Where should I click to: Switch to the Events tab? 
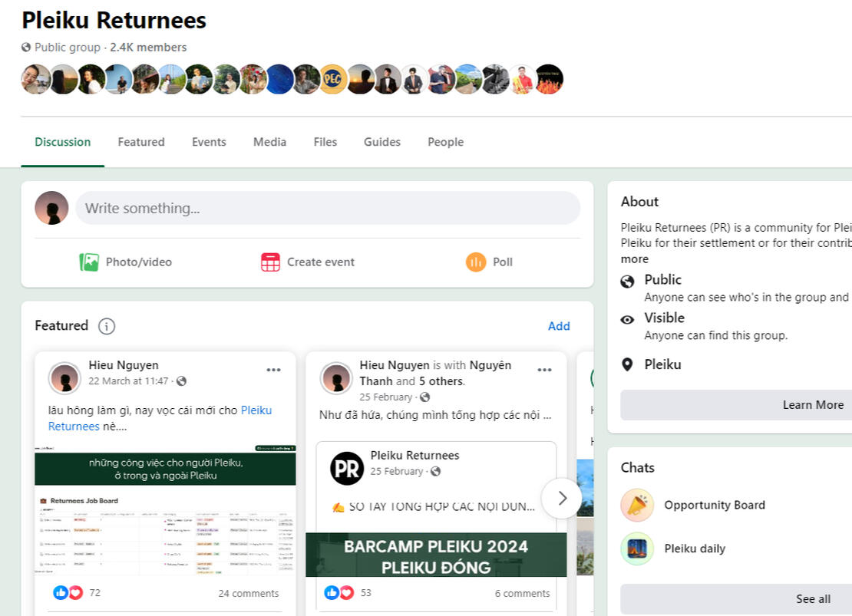pos(209,142)
